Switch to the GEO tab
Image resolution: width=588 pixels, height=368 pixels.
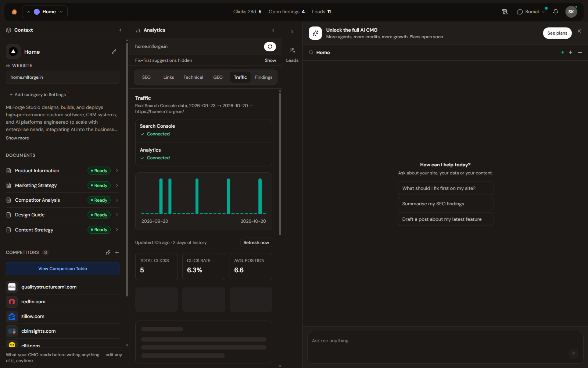pos(218,77)
